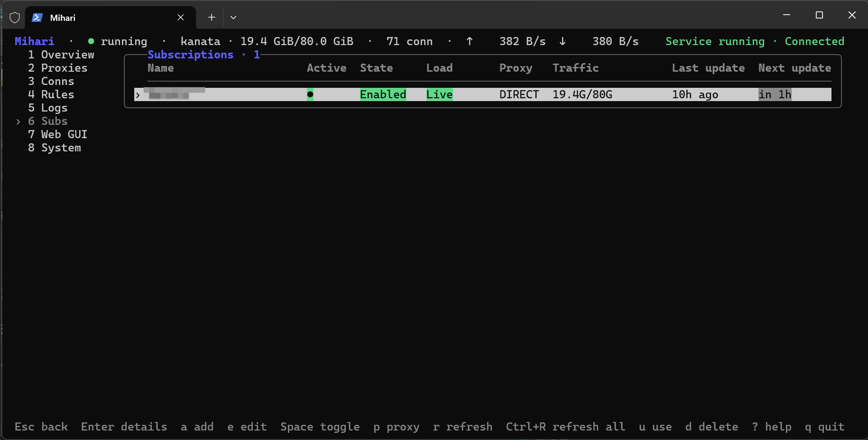Click the running status text
Viewport: 868px width, 440px height.
124,41
